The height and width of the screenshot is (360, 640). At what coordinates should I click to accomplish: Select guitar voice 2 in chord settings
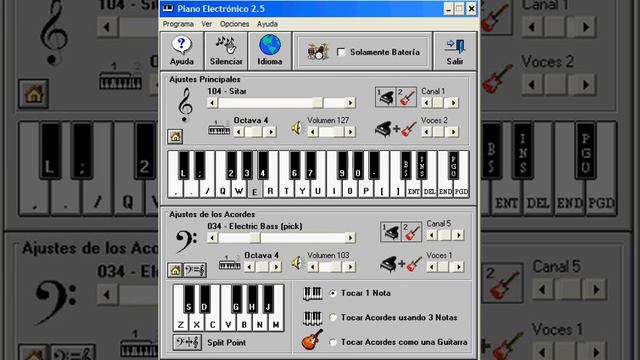click(411, 232)
